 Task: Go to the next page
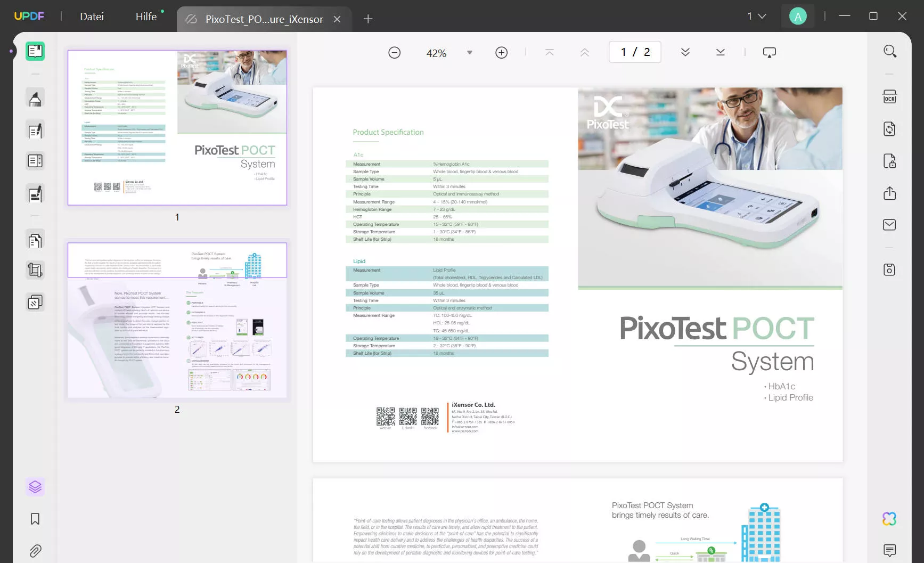[x=685, y=52]
